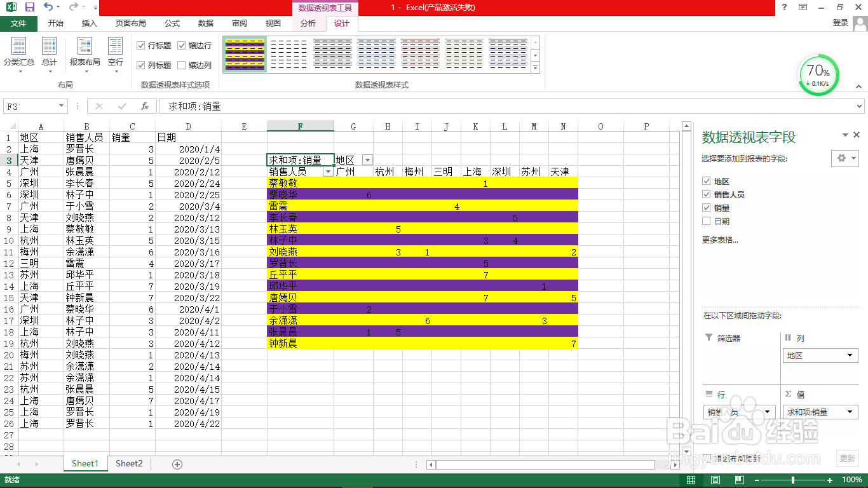Switch to the 公式 ribbon tab
This screenshot has width=868, height=488.
[172, 24]
